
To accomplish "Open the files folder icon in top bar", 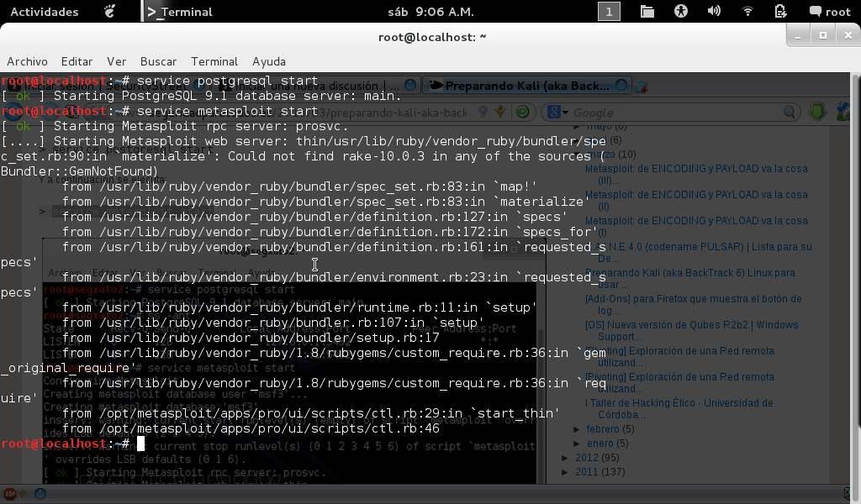I will click(x=647, y=12).
